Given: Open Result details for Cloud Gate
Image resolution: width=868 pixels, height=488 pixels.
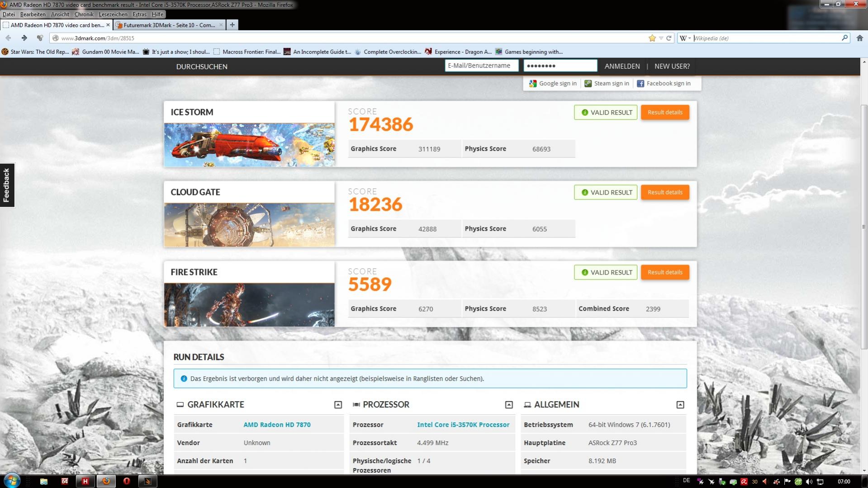Looking at the screenshot, I should pos(665,192).
